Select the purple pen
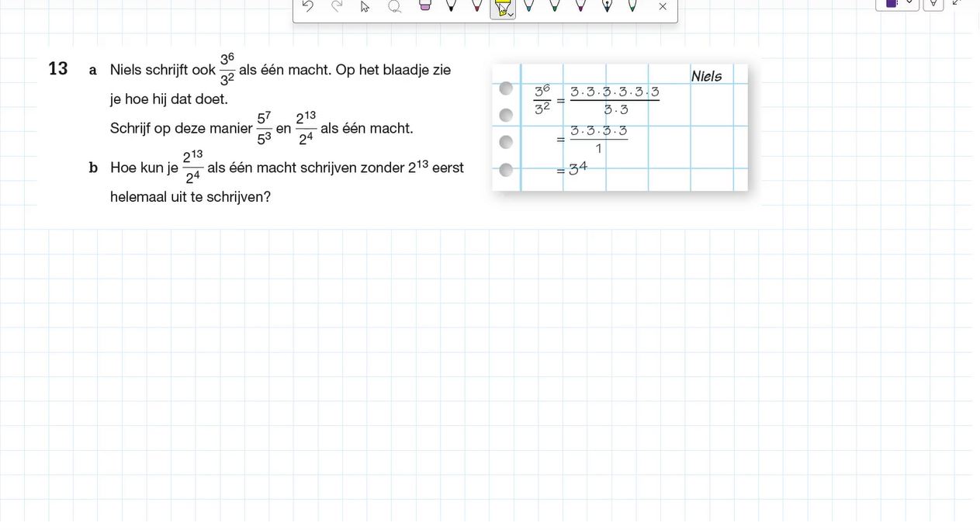This screenshot has width=980, height=530. 580,5
